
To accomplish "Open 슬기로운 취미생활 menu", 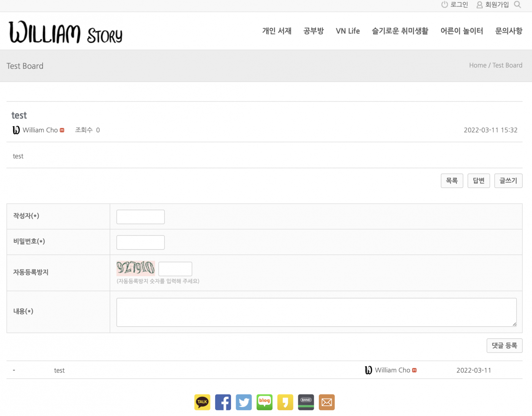I will coord(400,31).
